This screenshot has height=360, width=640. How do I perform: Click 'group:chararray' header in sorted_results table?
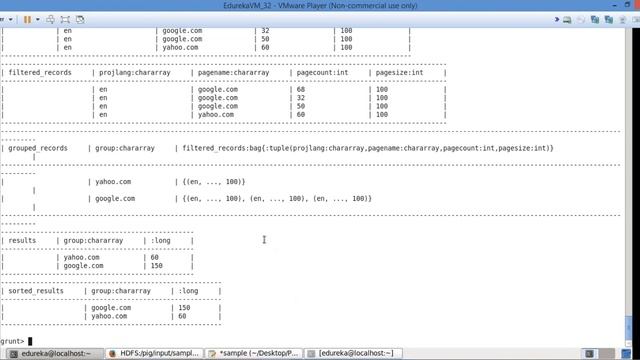pyautogui.click(x=121, y=291)
